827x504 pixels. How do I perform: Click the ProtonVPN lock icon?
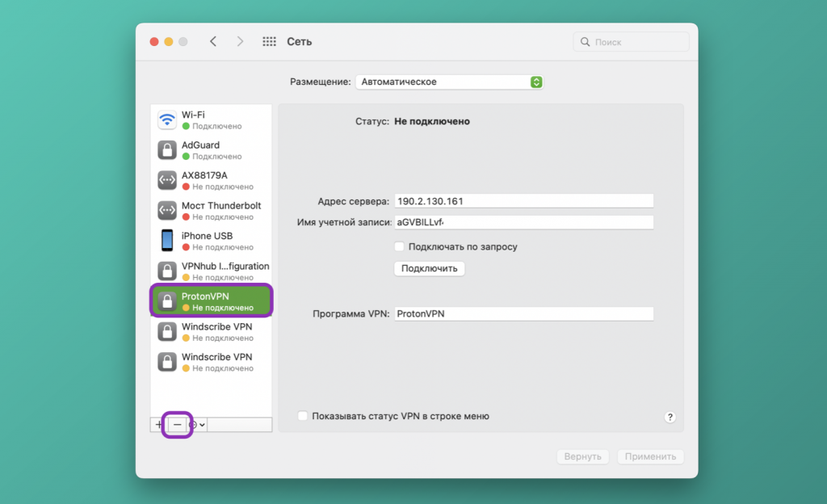(167, 301)
